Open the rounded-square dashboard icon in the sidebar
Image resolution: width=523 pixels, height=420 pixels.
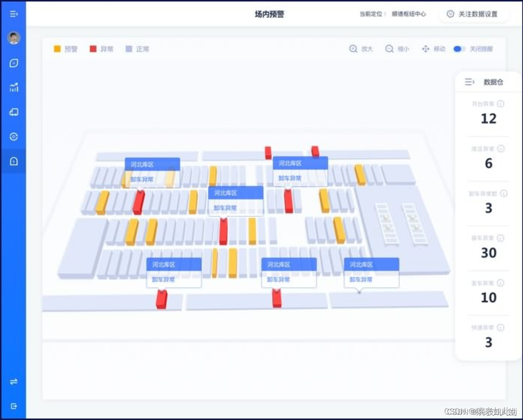[x=14, y=63]
